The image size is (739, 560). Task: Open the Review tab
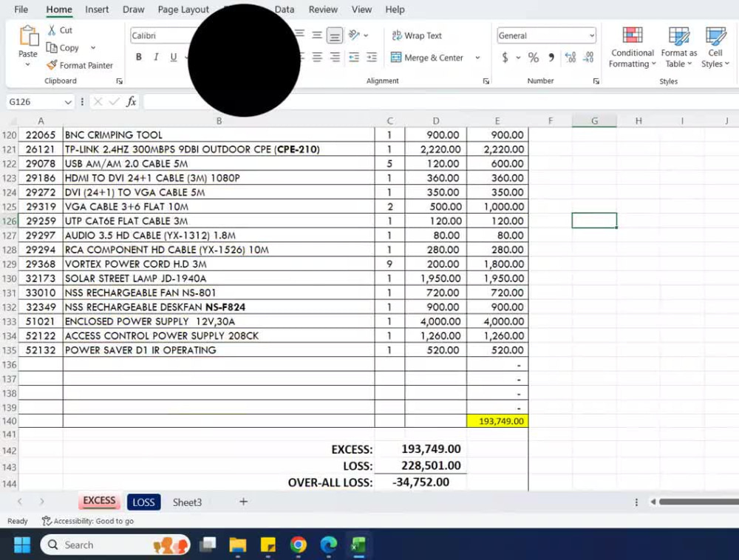tap(323, 10)
